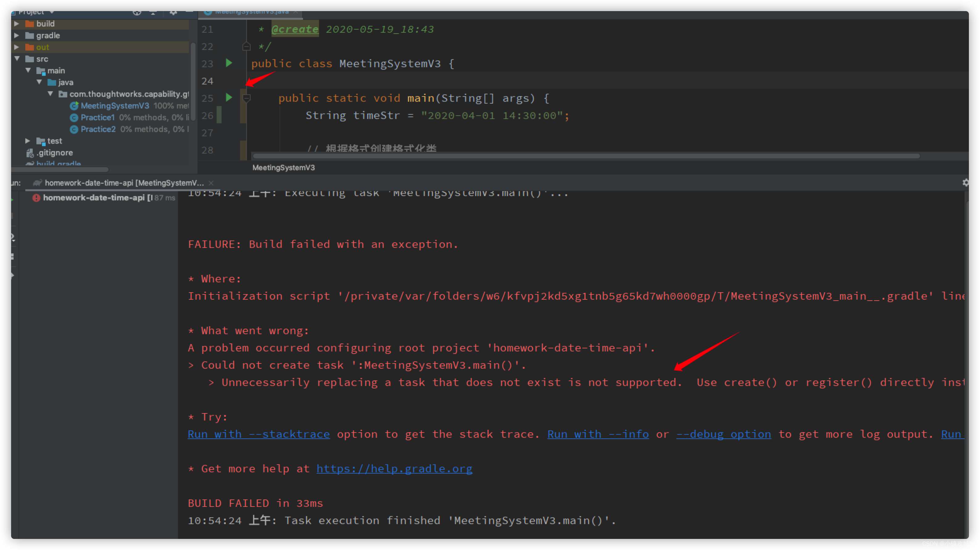Open Run with --stacktrace link

(x=258, y=434)
